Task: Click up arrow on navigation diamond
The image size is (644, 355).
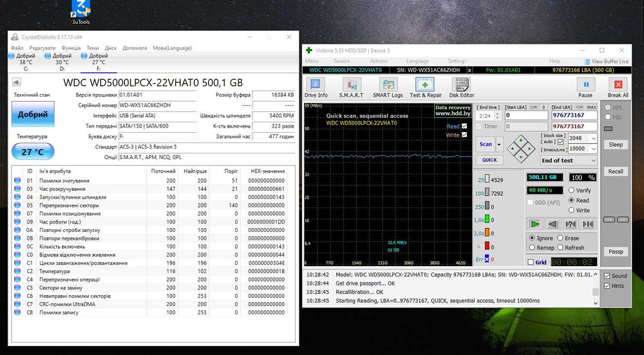Action: 521,140
